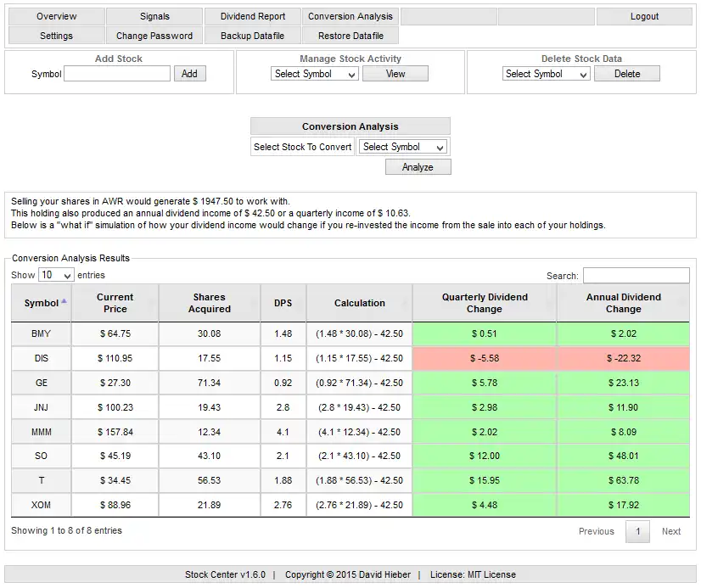Screen dimensions: 701x588
Task: Go to the Next results page
Action: pos(671,531)
